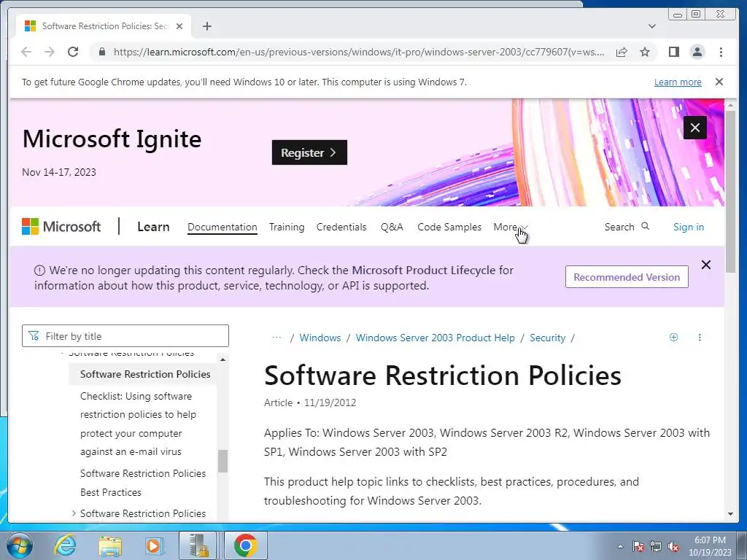Bookmark this page with the star icon
The height and width of the screenshot is (560, 747).
(x=645, y=52)
